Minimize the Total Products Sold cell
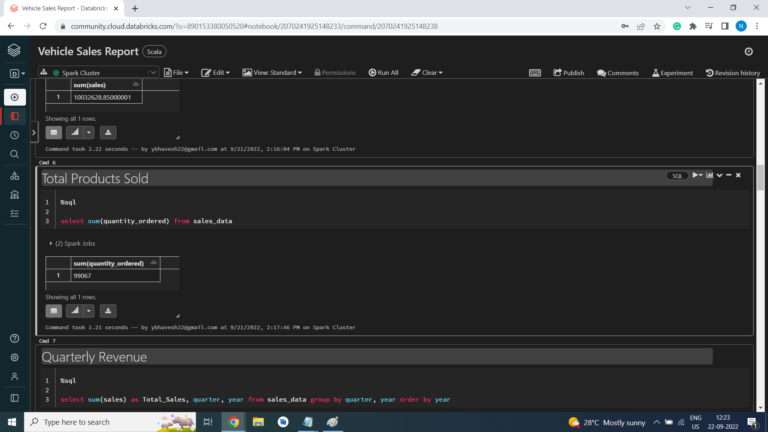The height and width of the screenshot is (432, 768). (728, 176)
